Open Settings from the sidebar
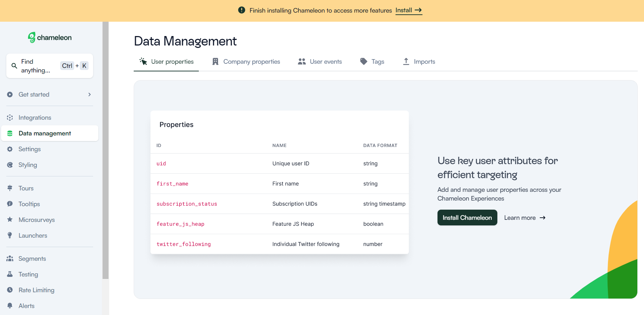 (50, 149)
